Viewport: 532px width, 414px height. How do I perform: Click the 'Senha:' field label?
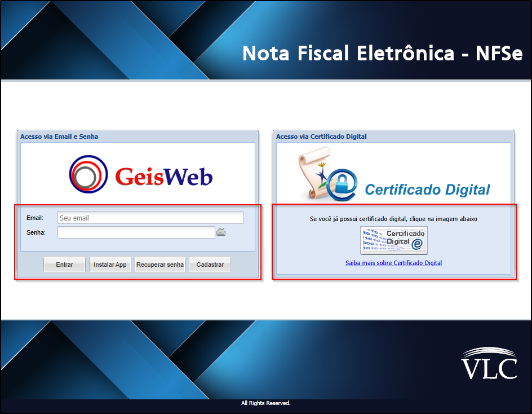point(36,232)
